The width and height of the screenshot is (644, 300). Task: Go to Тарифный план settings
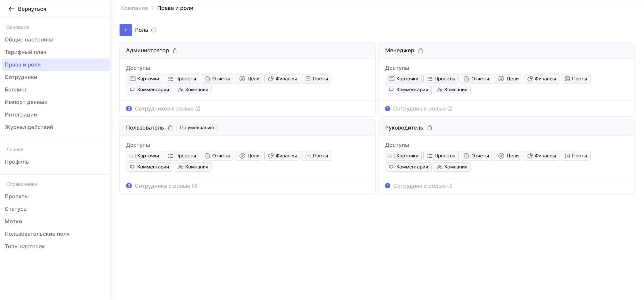(x=26, y=52)
